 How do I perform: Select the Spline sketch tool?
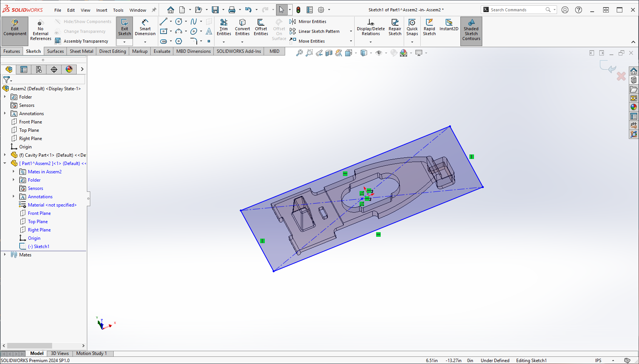(194, 22)
